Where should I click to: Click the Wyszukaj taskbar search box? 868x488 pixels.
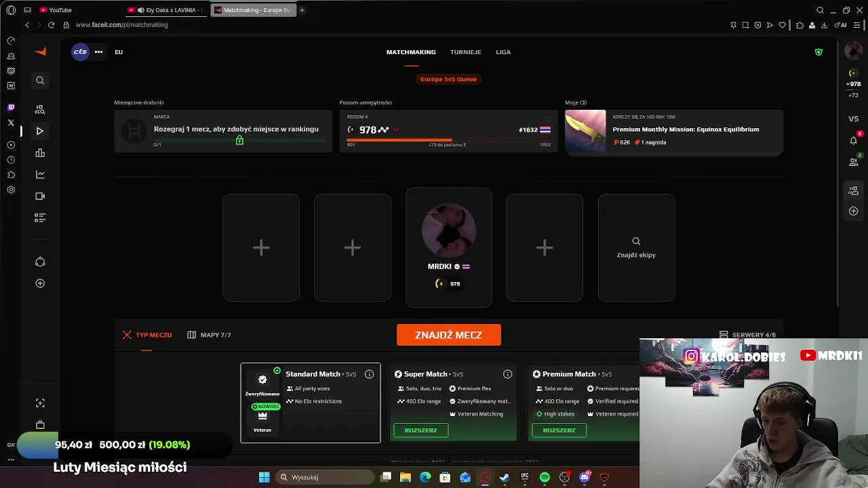(x=324, y=477)
